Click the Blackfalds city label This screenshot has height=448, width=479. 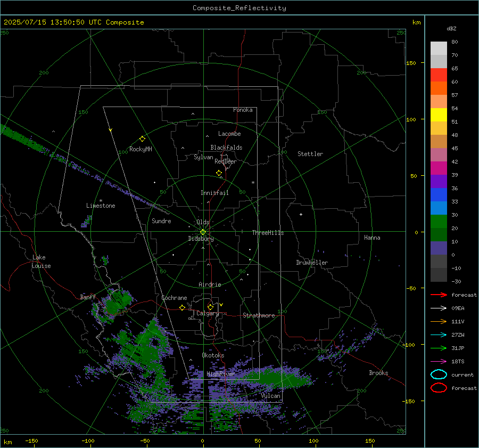pyautogui.click(x=226, y=148)
